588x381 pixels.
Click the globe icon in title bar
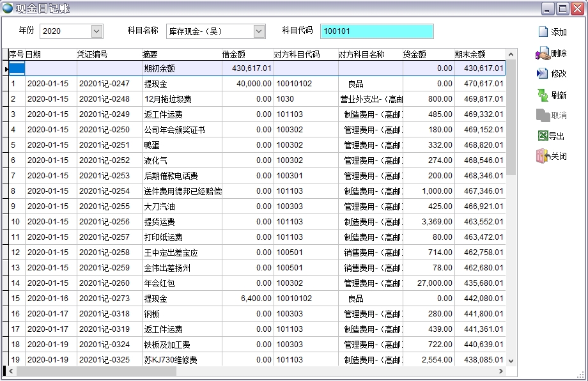pyautogui.click(x=8, y=8)
